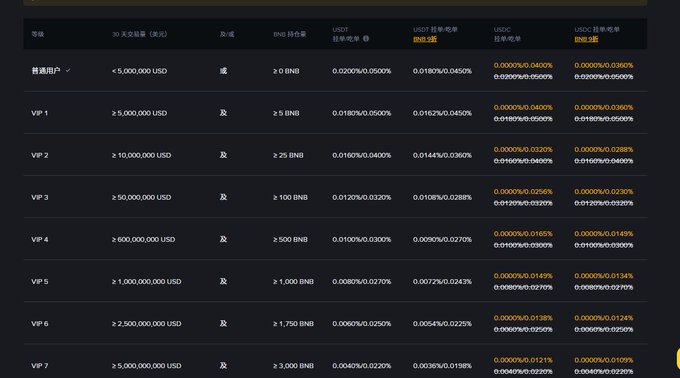Select the VIP 7 level label
Image resolution: width=680 pixels, height=378 pixels.
click(x=40, y=365)
